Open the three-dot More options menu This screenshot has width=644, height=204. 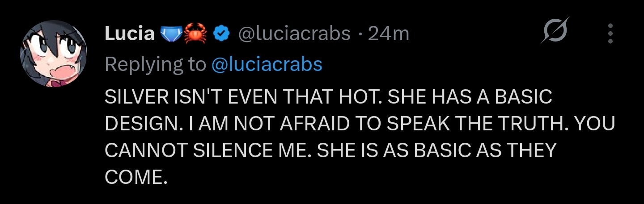[x=610, y=33]
